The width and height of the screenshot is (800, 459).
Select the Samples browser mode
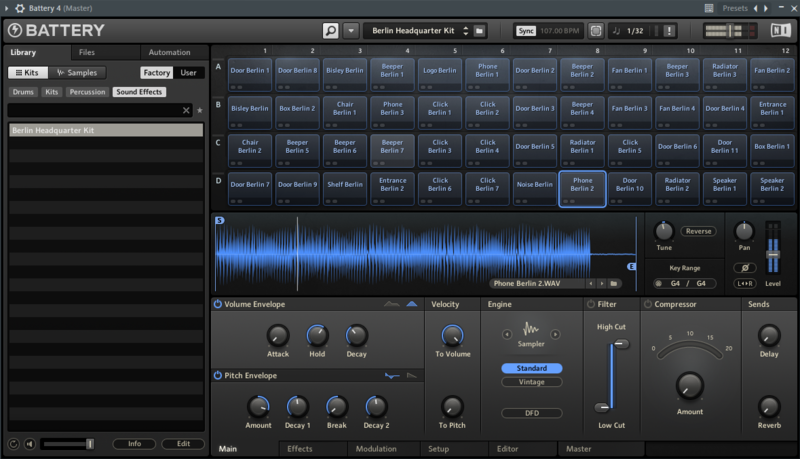pyautogui.click(x=77, y=72)
